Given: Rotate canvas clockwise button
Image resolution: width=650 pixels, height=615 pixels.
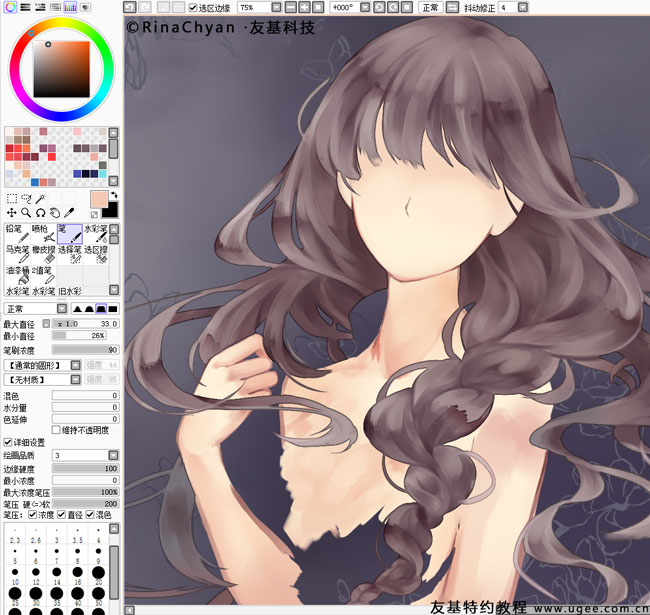Looking at the screenshot, I should pyautogui.click(x=393, y=7).
